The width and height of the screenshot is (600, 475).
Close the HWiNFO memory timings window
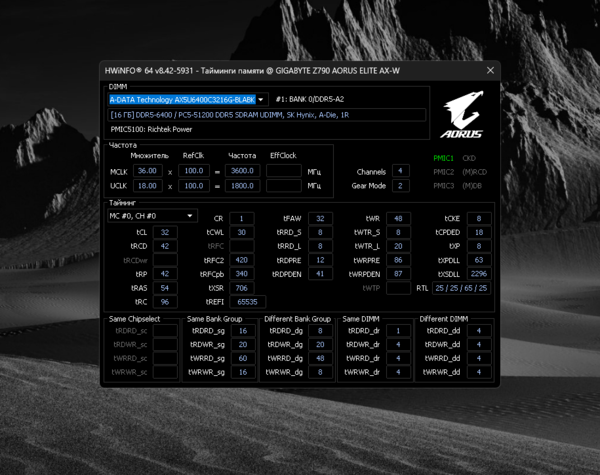click(490, 70)
